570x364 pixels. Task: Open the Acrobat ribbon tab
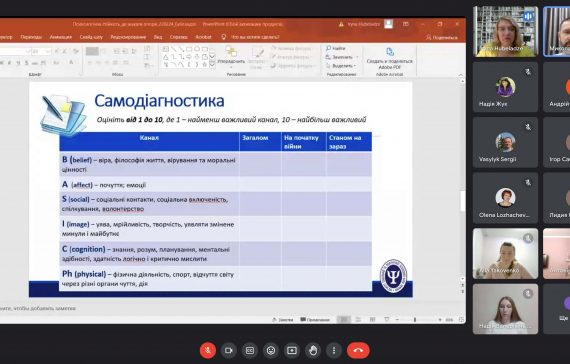click(x=203, y=37)
